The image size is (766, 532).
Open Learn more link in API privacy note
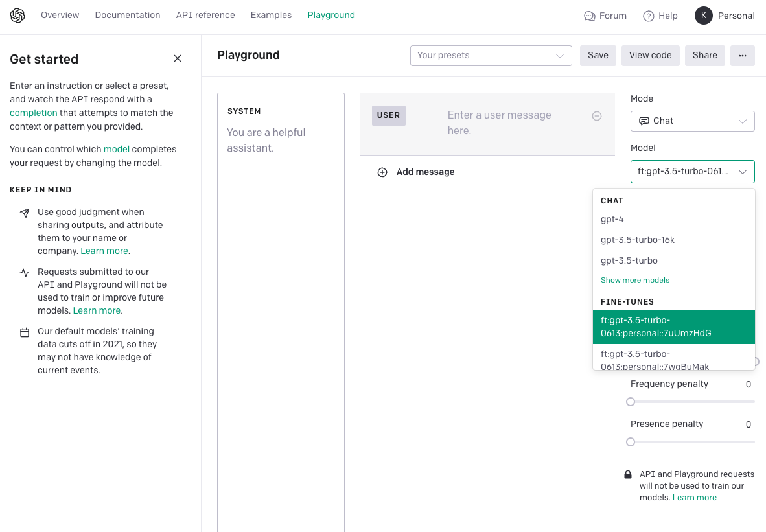coord(694,497)
